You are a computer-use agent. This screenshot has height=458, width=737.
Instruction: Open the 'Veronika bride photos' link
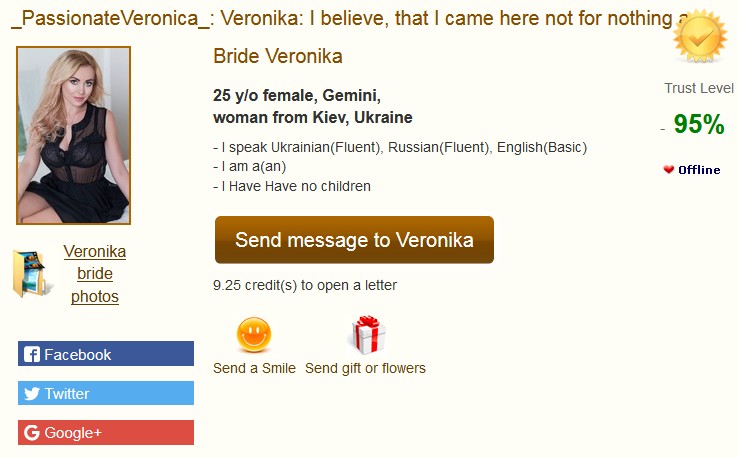94,274
